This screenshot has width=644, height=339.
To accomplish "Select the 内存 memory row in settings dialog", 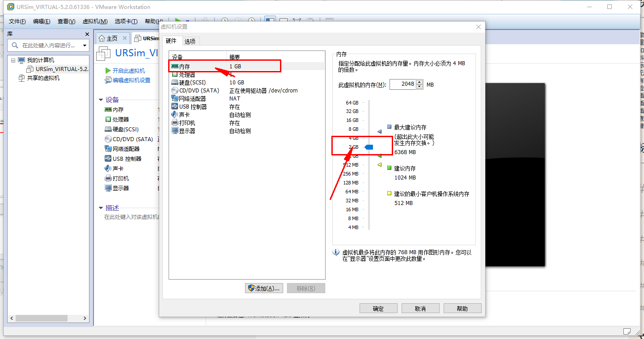I will (247, 66).
